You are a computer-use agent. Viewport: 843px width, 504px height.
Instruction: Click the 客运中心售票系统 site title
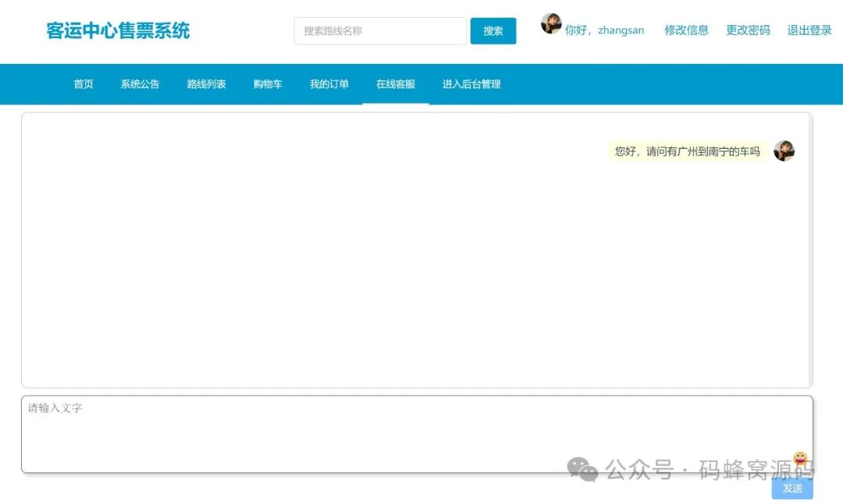point(118,30)
